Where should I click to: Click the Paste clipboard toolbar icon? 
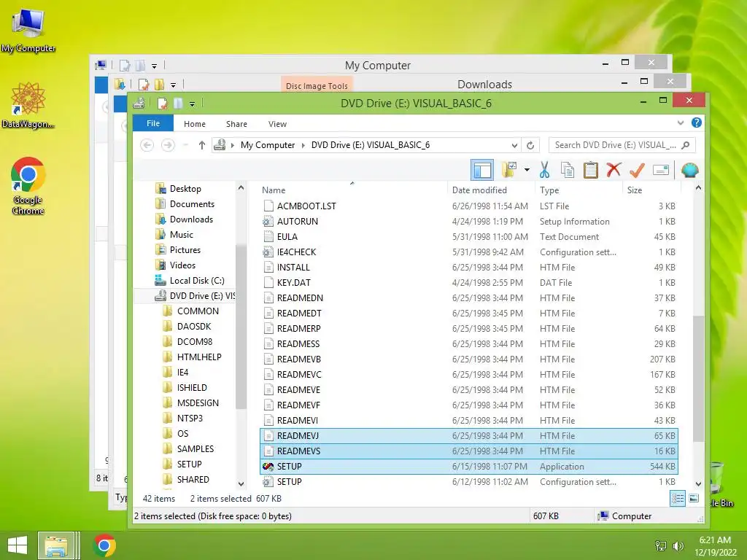[591, 170]
